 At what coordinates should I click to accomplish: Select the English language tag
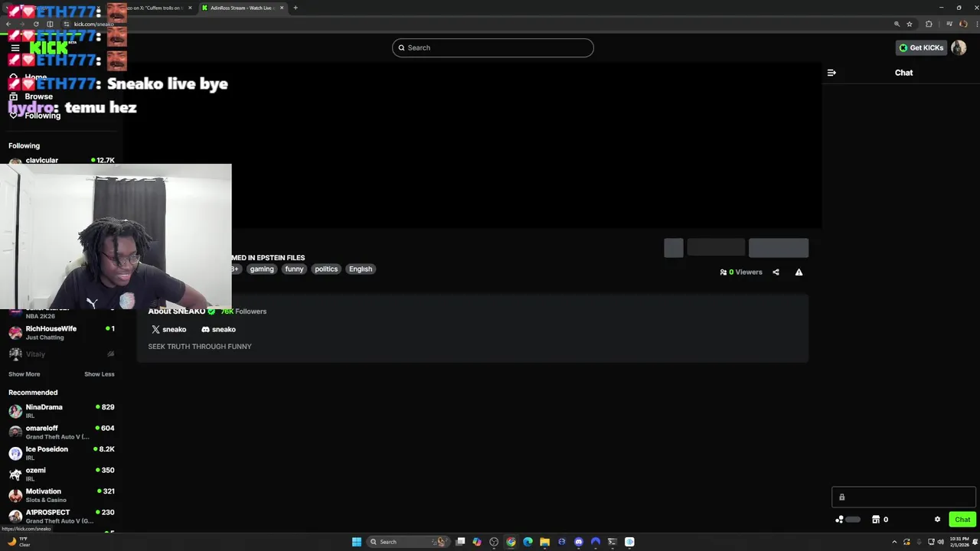pos(361,269)
